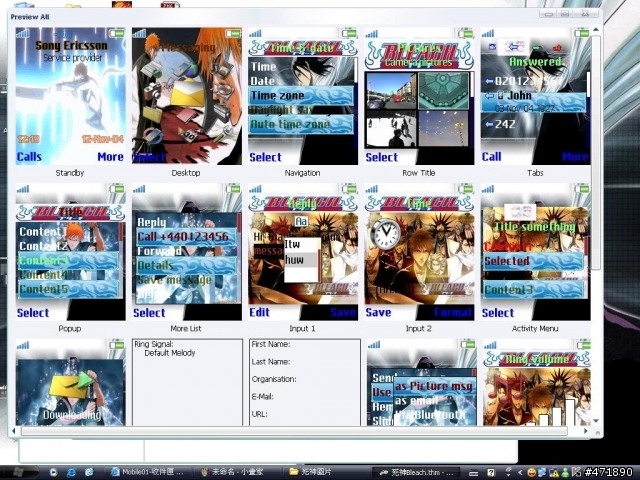
Task: Click the vertical scrollbar thumb
Action: tap(596, 152)
